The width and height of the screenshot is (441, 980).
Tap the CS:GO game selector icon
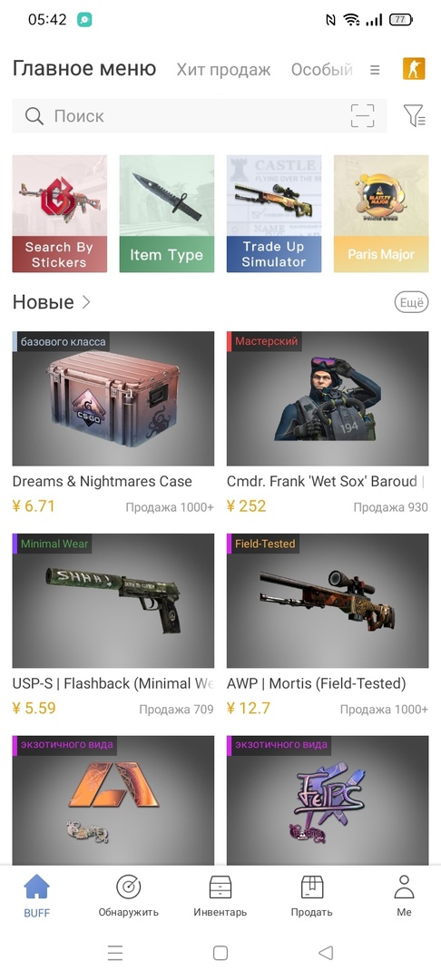(414, 69)
